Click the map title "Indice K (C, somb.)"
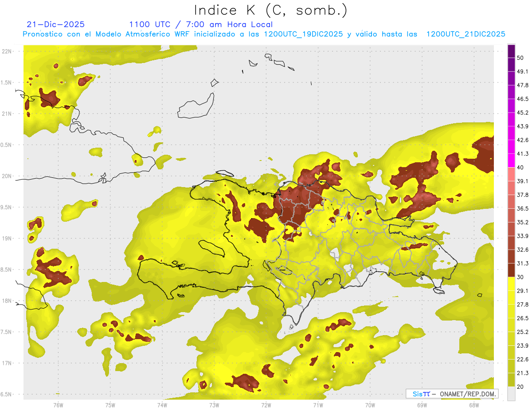 (270, 10)
